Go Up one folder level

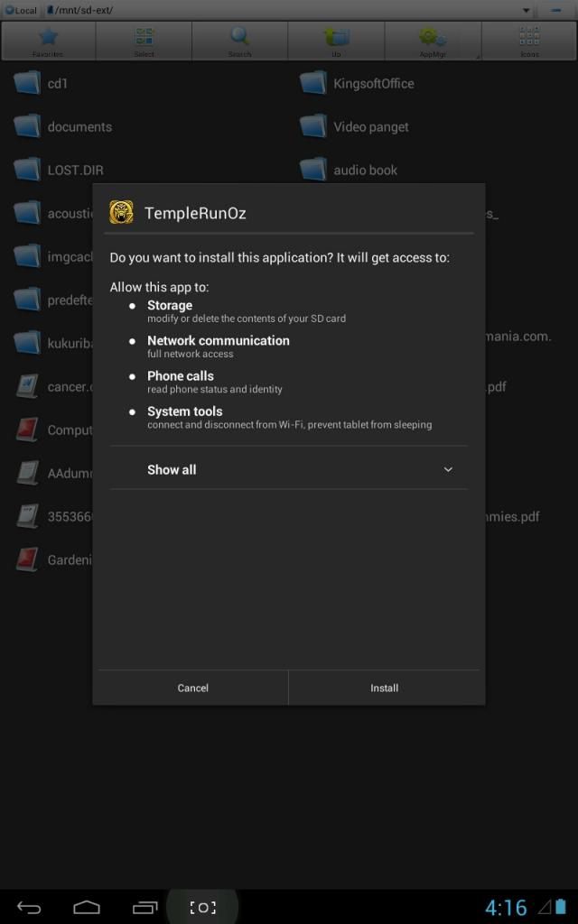tap(336, 41)
